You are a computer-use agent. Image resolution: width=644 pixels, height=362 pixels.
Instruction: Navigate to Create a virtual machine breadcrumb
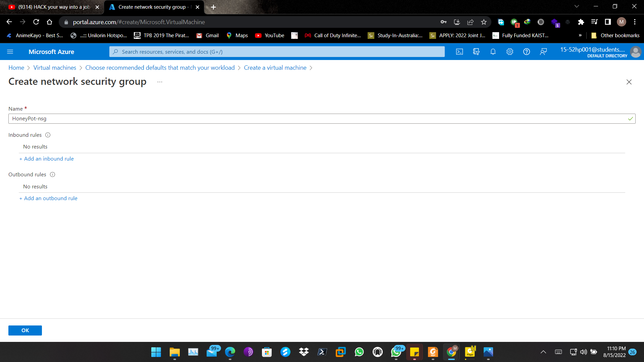[275, 68]
